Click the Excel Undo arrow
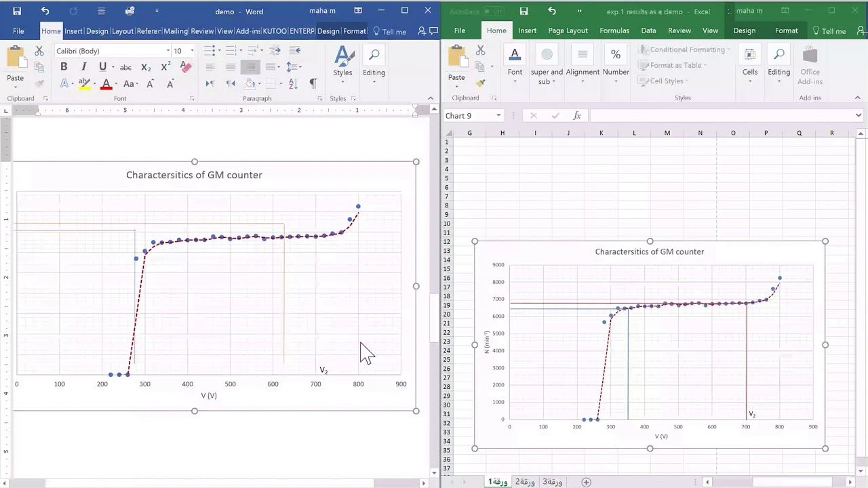Screen dimensions: 868x488 click(x=551, y=11)
